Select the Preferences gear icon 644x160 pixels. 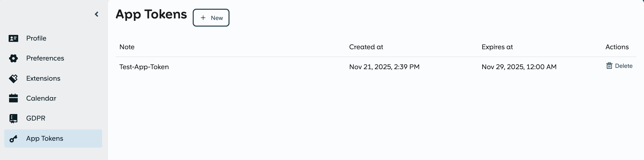coord(13,58)
